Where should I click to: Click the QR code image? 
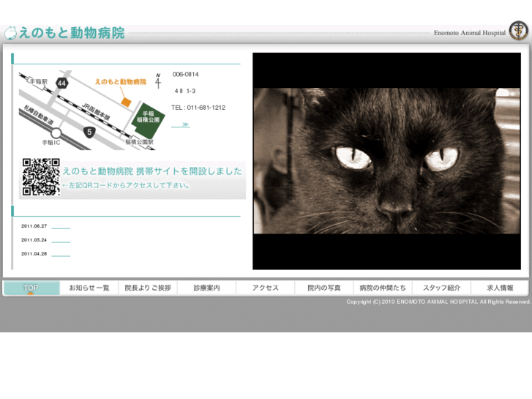pos(41,177)
